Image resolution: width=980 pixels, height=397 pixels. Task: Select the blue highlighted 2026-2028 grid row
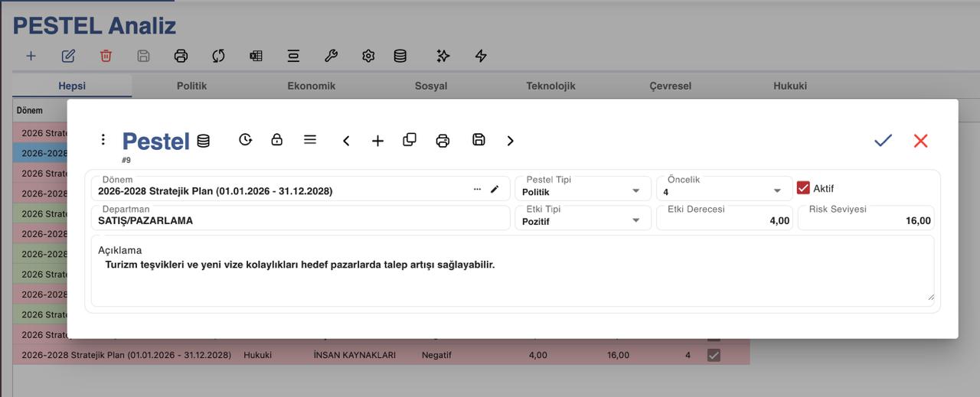pyautogui.click(x=40, y=153)
